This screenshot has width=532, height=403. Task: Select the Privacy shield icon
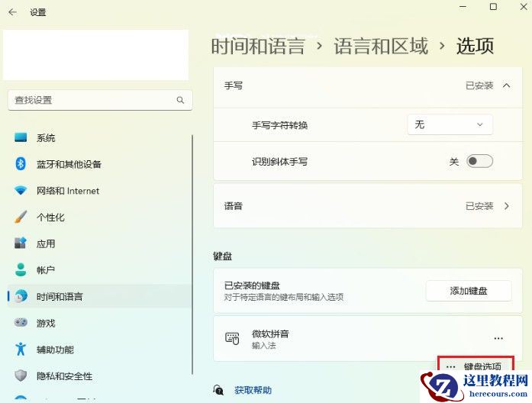tap(21, 376)
